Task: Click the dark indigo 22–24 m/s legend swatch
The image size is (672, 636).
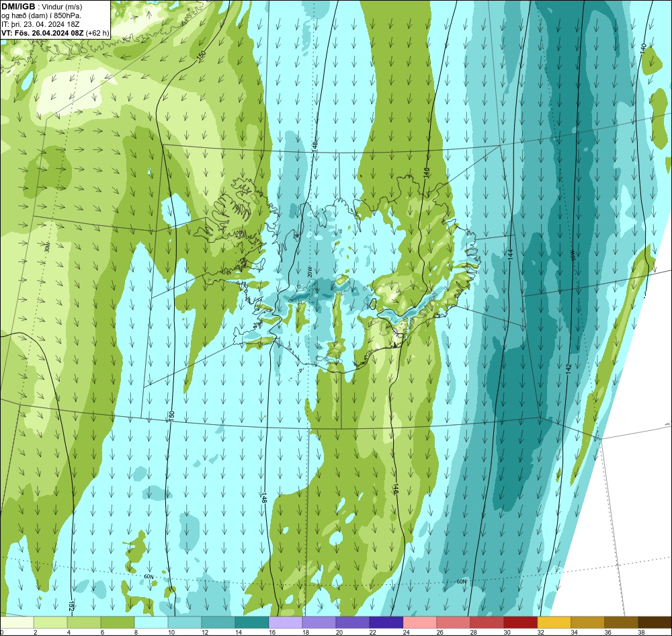Action: tap(386, 623)
